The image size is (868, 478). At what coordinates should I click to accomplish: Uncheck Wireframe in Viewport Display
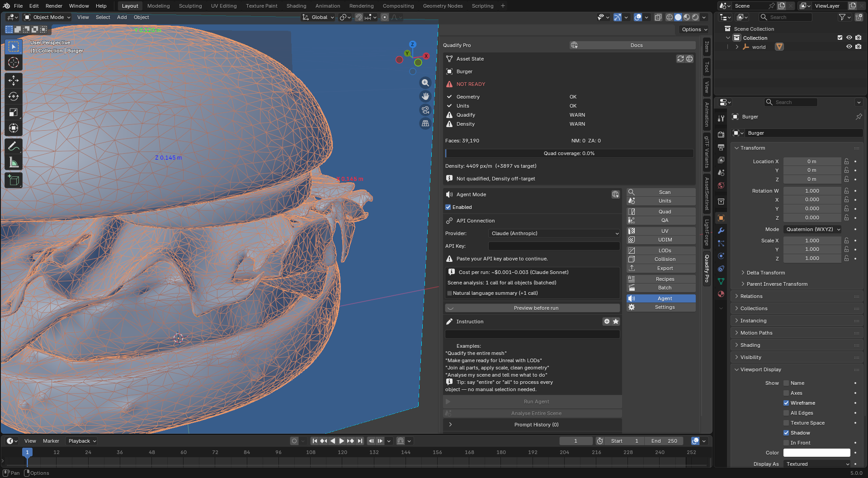pos(786,403)
